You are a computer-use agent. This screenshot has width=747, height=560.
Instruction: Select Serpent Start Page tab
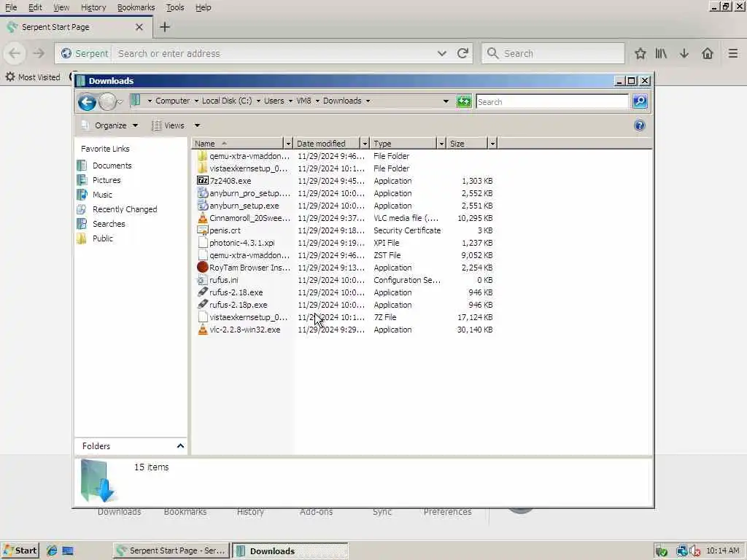tap(76, 27)
